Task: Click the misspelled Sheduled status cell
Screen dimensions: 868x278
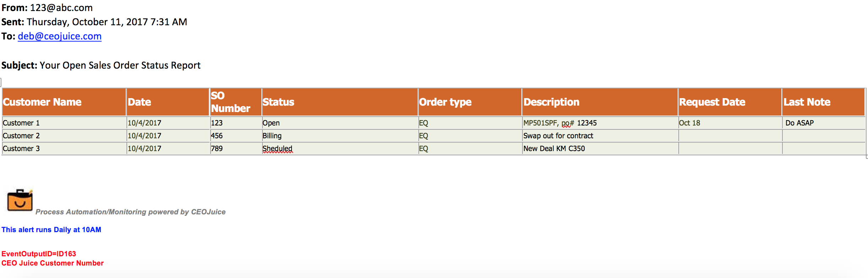Action: (x=340, y=149)
